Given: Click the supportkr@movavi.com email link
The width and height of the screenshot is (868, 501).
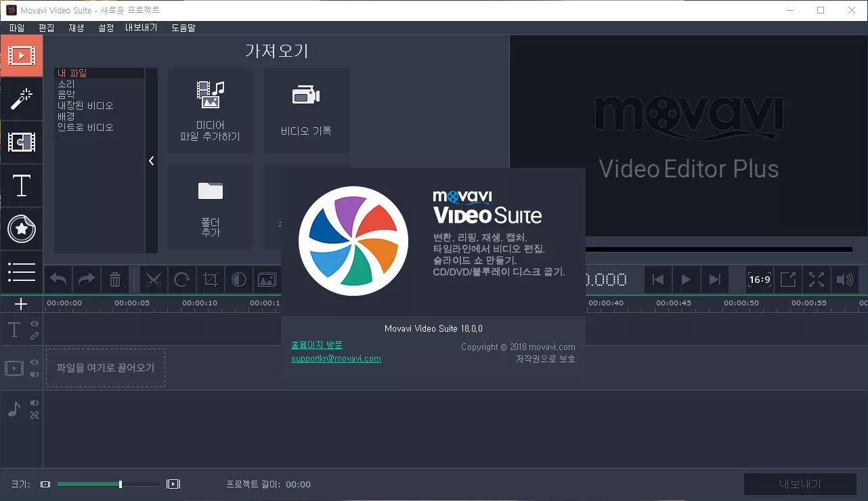Looking at the screenshot, I should click(336, 359).
